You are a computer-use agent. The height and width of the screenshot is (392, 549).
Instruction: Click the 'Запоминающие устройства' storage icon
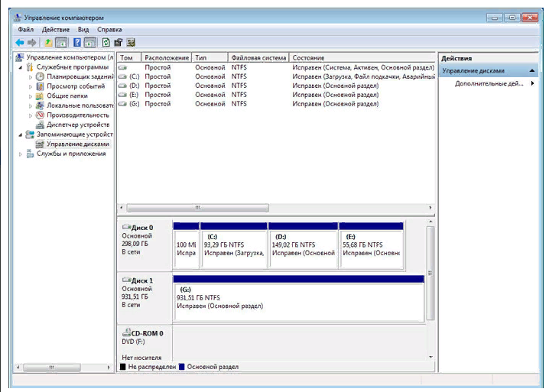click(x=30, y=134)
